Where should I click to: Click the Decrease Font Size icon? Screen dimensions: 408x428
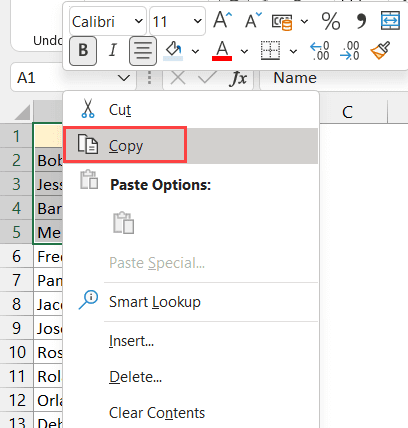tap(253, 21)
